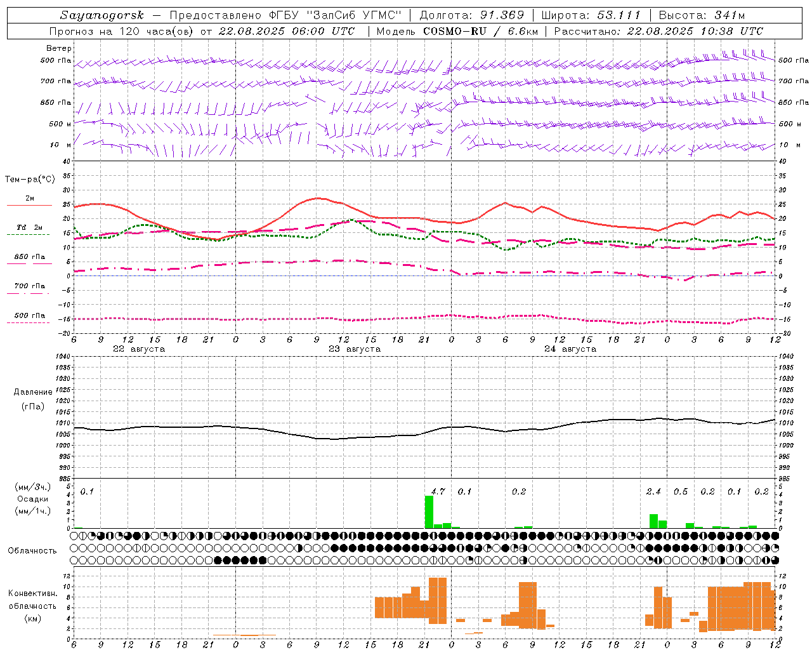Click the "Td 2м" dew point legend label
Viewport: 812px width, 650px height.
(x=30, y=227)
